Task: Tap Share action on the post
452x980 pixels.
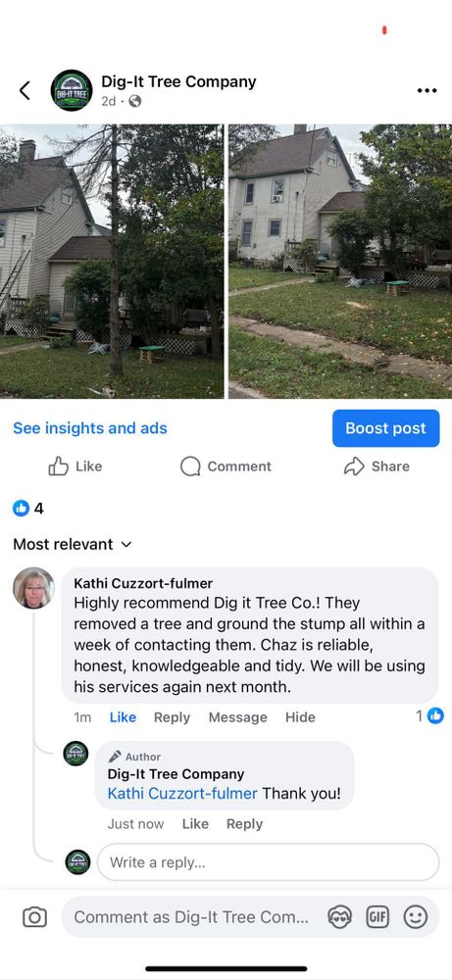Action: point(377,466)
